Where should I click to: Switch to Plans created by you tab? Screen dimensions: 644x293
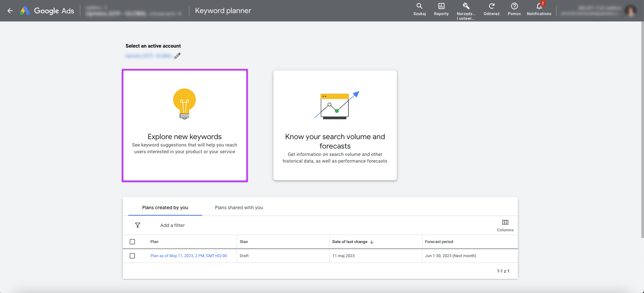[165, 208]
